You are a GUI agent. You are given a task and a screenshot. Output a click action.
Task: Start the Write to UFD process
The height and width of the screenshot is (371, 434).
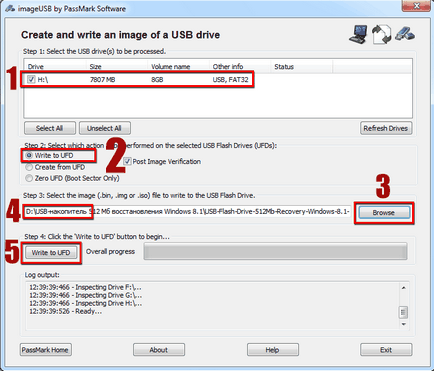(x=51, y=253)
